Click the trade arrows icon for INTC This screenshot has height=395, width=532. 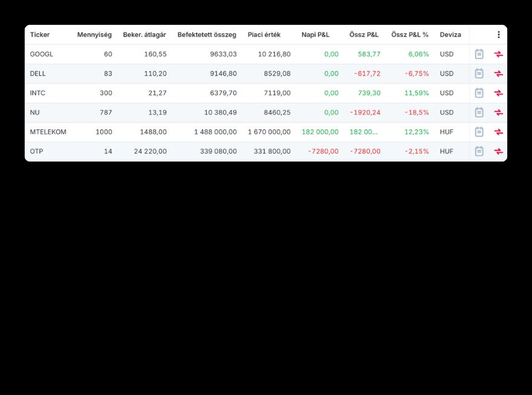click(x=498, y=93)
